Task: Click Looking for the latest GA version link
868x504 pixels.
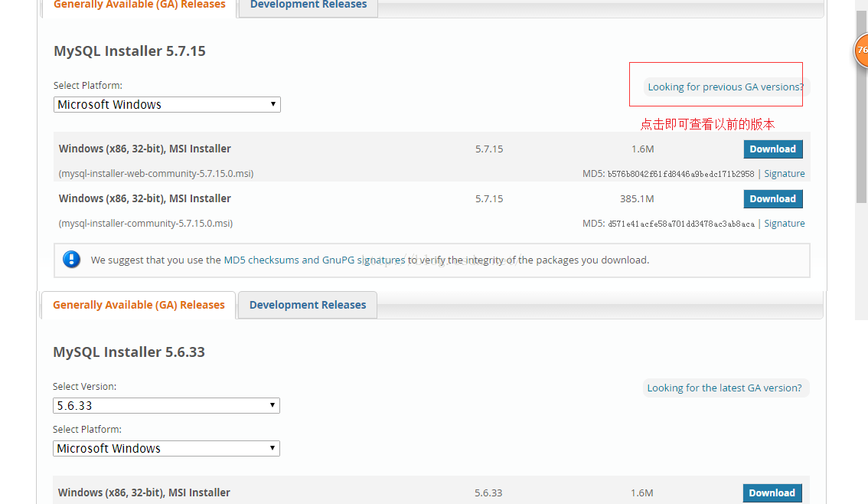Action: [x=724, y=388]
